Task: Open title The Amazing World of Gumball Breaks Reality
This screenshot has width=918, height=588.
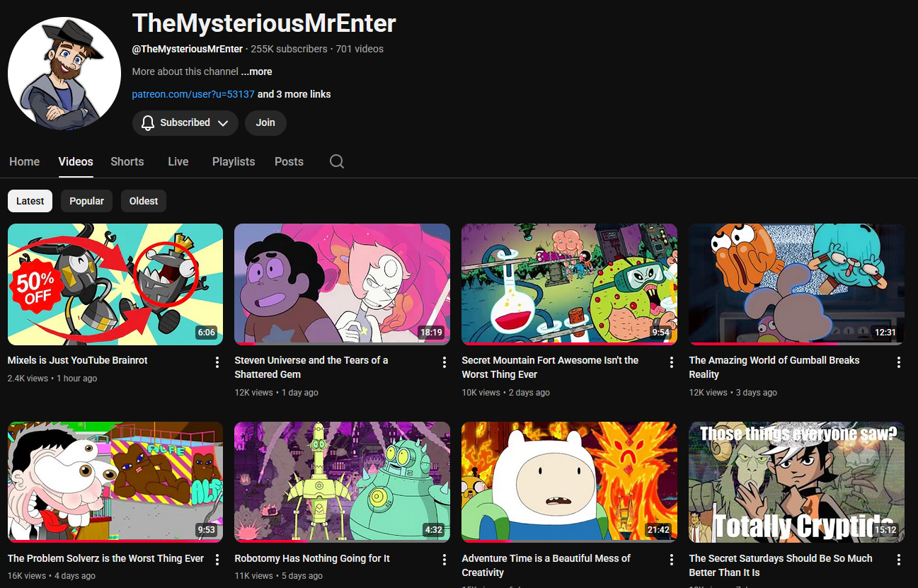Action: (x=774, y=367)
